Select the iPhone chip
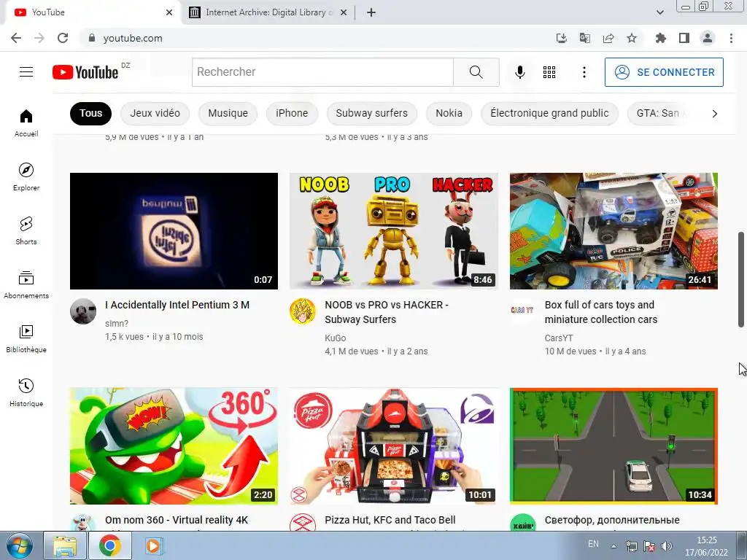The height and width of the screenshot is (560, 747). point(292,113)
